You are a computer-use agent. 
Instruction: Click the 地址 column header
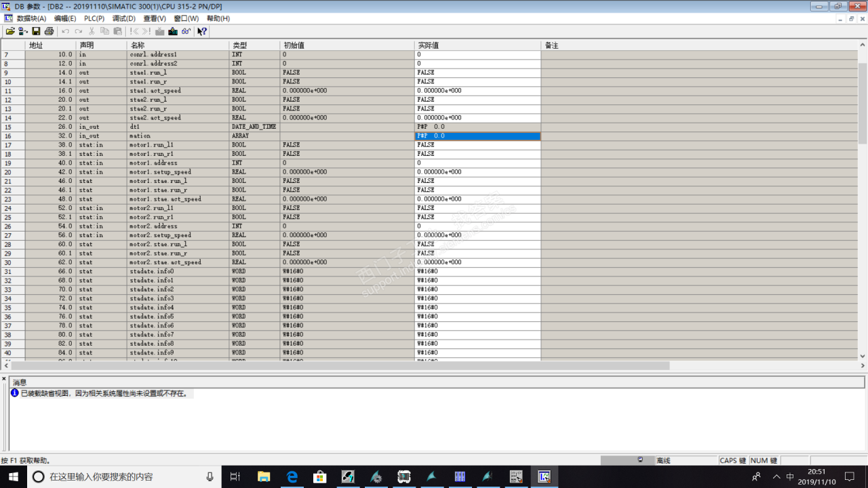point(50,45)
